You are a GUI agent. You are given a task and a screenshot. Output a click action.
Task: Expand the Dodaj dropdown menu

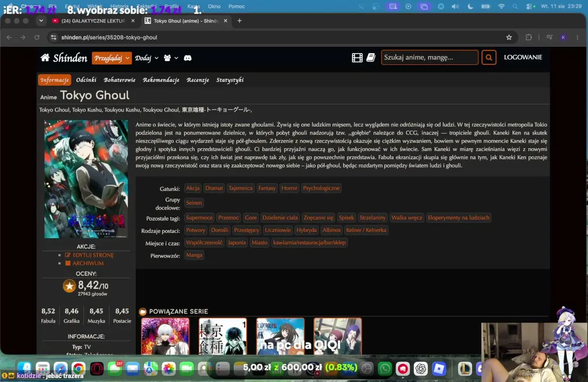coord(147,58)
